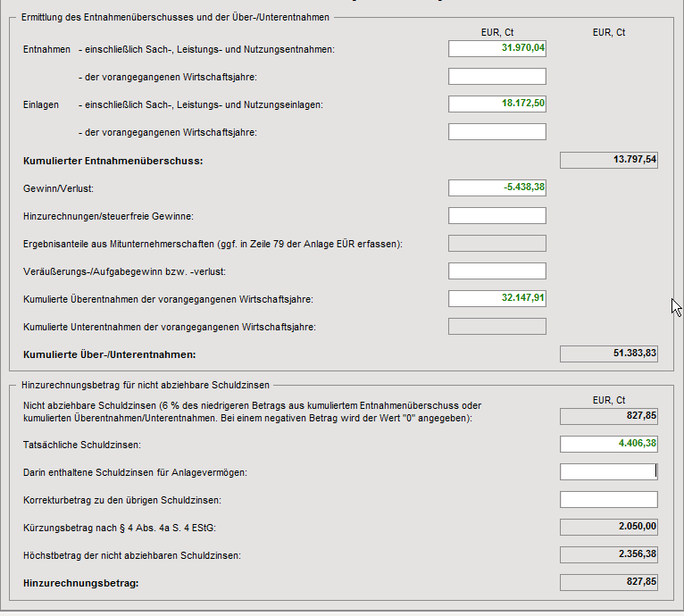The image size is (684, 616).
Task: Select the bold Hinzurechnungsbetrag result at bottom
Action: coord(608,582)
